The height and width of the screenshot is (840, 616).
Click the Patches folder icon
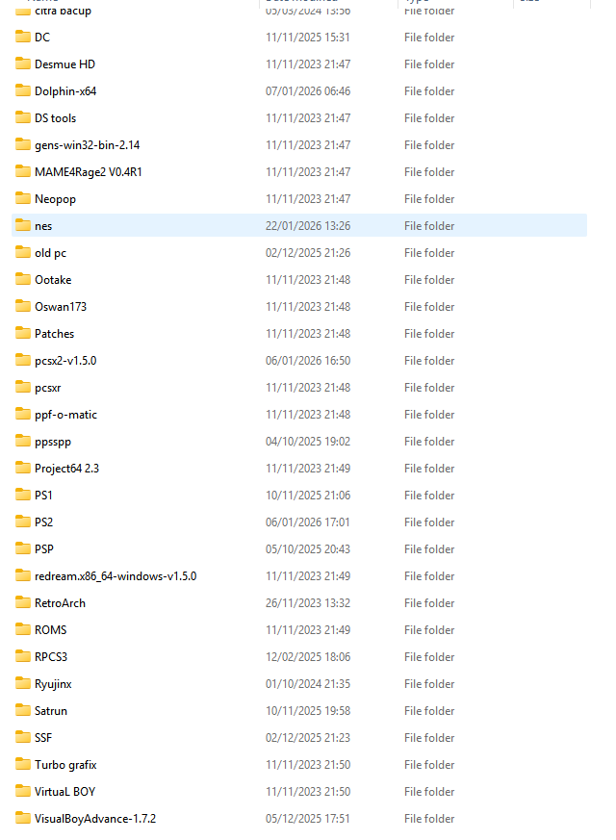(x=23, y=333)
